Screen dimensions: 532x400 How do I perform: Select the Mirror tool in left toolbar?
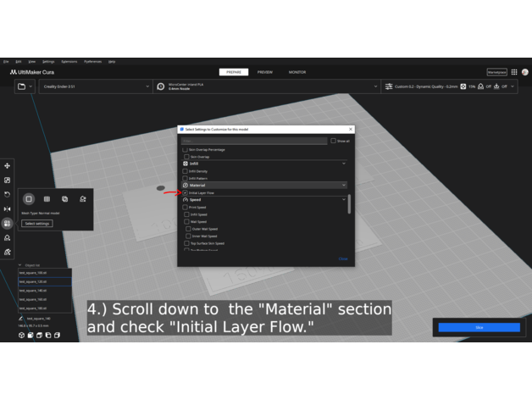tap(8, 209)
